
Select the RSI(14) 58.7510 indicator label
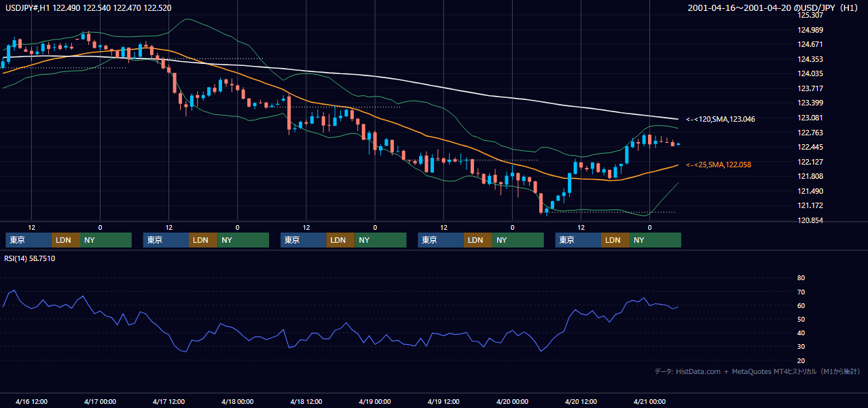point(30,258)
